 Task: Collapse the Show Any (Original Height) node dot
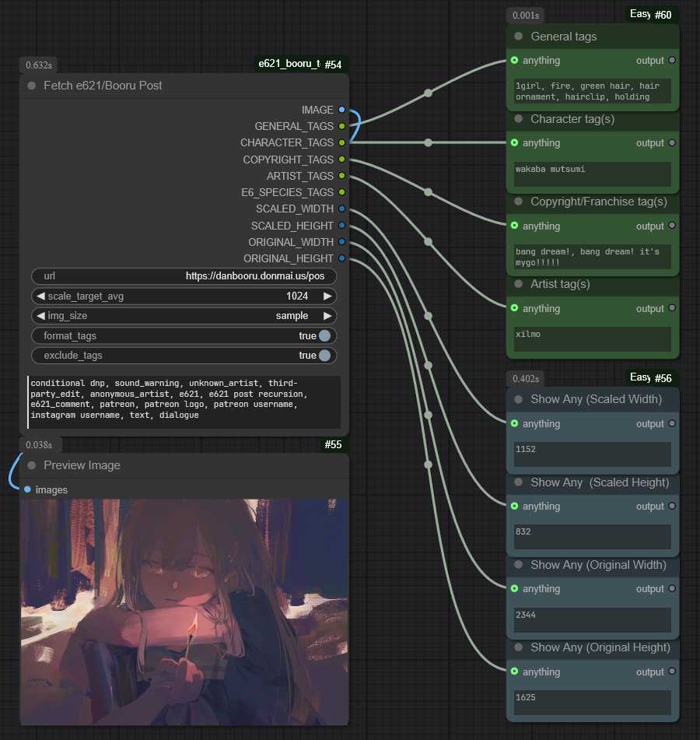click(519, 647)
